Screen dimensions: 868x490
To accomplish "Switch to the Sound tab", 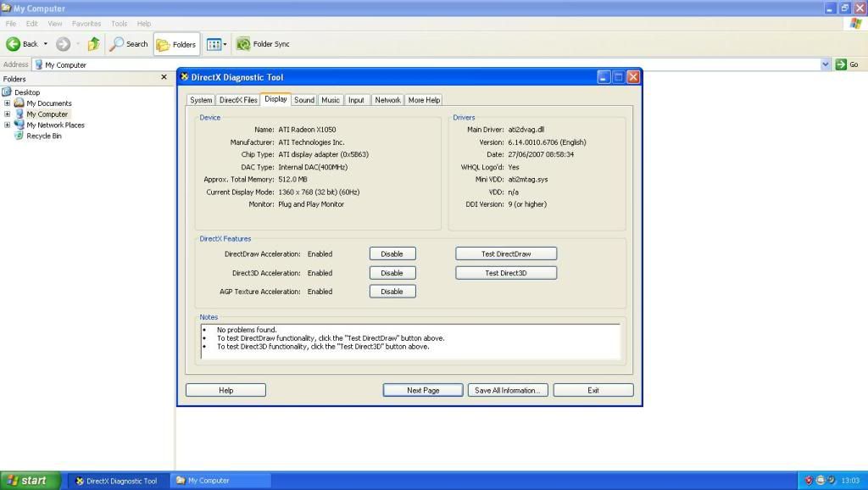I will click(x=304, y=100).
